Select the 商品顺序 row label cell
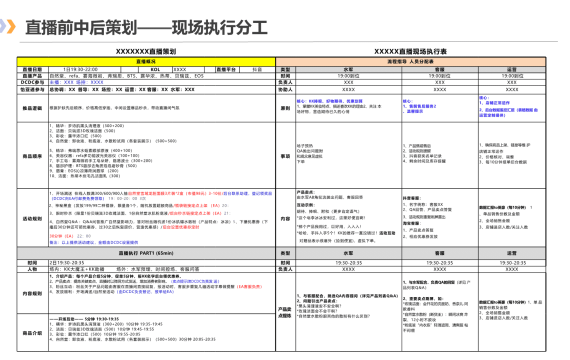 coord(33,156)
